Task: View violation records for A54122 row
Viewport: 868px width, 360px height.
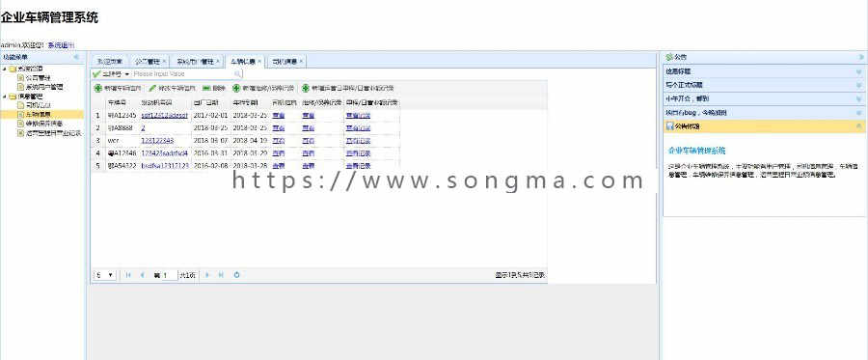Action: (358, 166)
